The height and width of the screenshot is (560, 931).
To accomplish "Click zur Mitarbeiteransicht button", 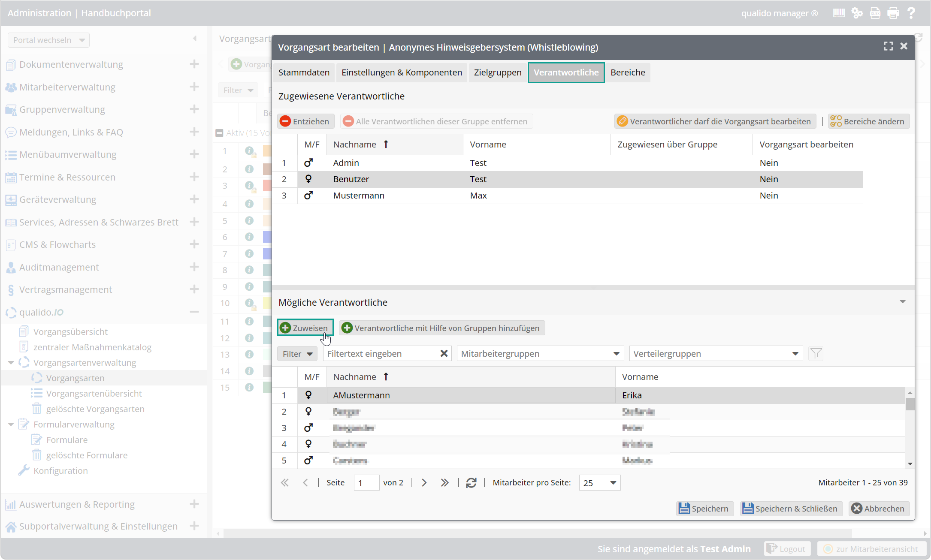I will click(872, 549).
